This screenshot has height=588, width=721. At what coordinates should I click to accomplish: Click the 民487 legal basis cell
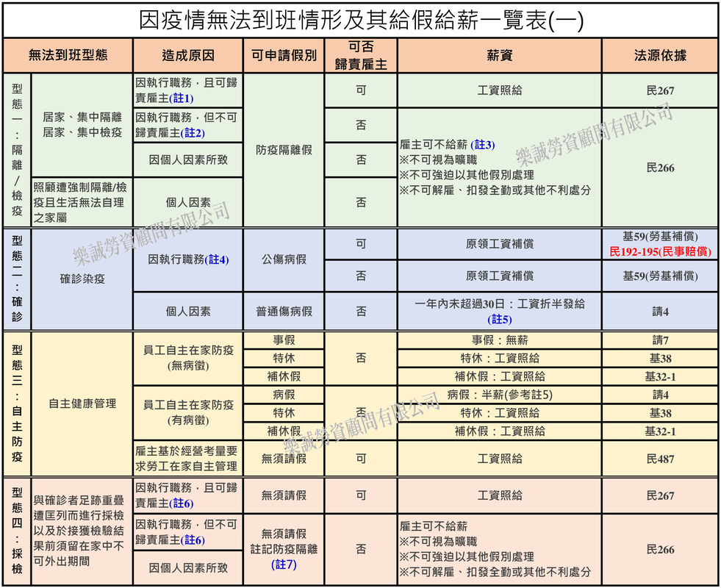pyautogui.click(x=660, y=459)
